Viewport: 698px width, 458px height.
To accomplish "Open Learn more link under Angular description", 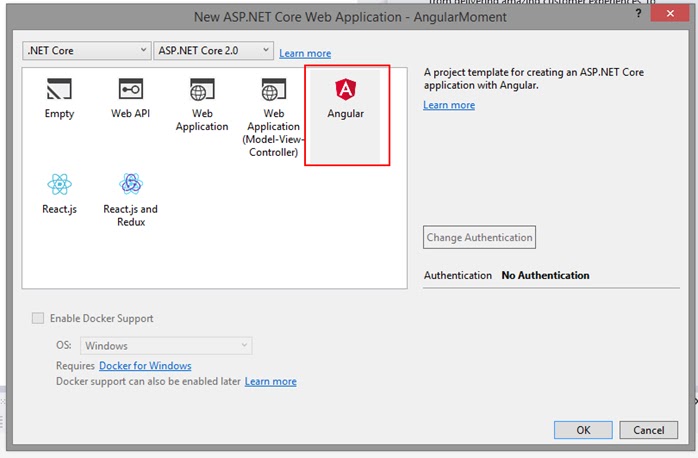I will (449, 105).
